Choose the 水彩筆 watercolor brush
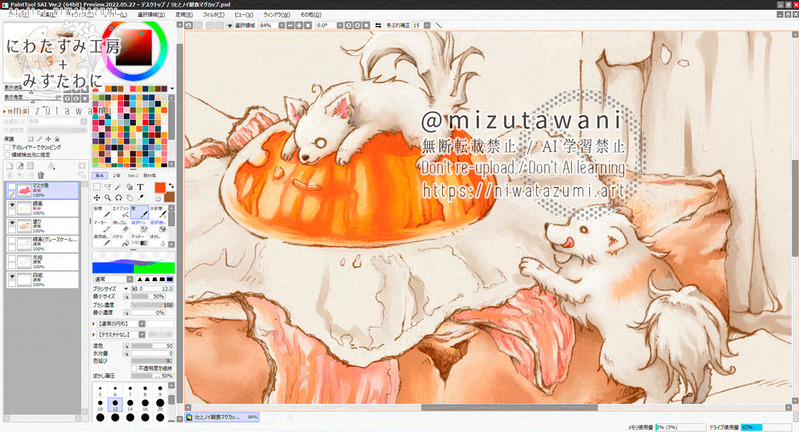 tap(158, 212)
